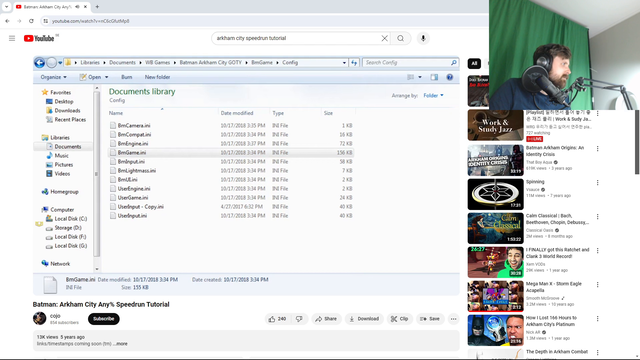Viewport: 640px width, 360px height.
Task: Go to YouTube home via the logo
Action: [x=39, y=38]
